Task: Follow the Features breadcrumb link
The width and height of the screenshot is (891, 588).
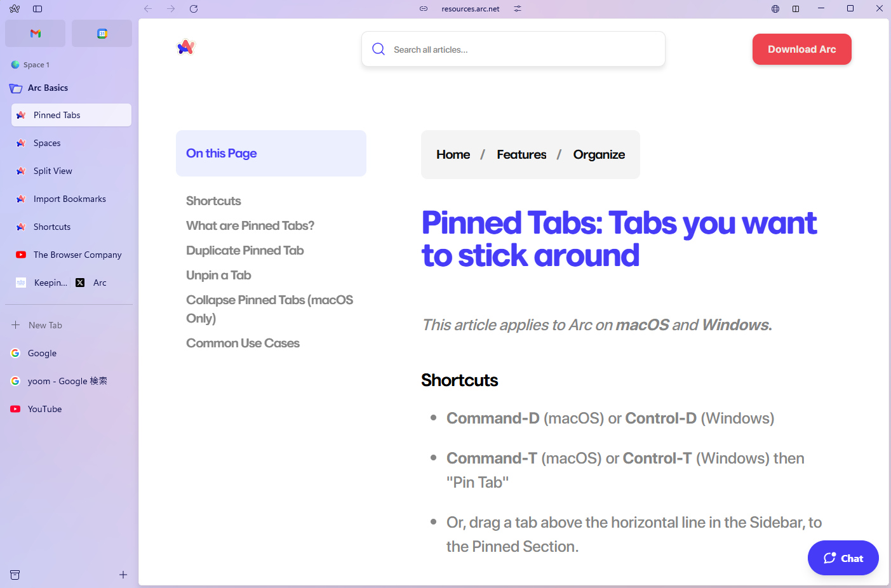Action: pos(521,154)
